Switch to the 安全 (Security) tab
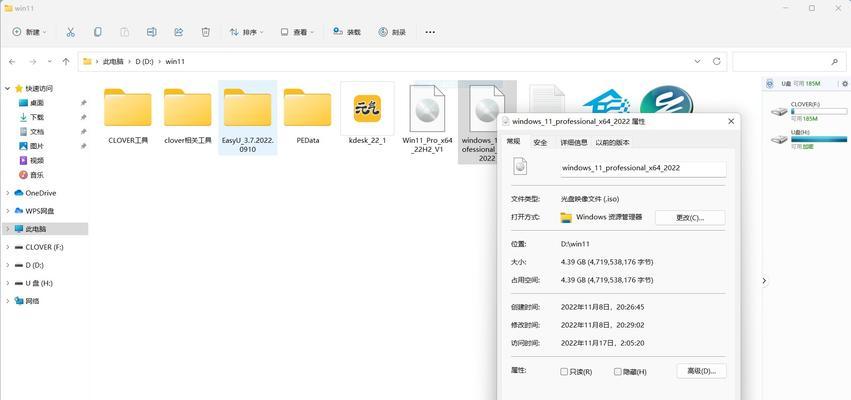The height and width of the screenshot is (400, 851). click(x=540, y=143)
